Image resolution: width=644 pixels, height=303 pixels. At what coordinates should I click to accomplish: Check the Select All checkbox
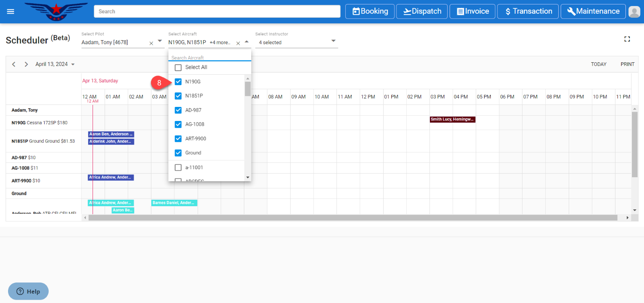coord(178,68)
